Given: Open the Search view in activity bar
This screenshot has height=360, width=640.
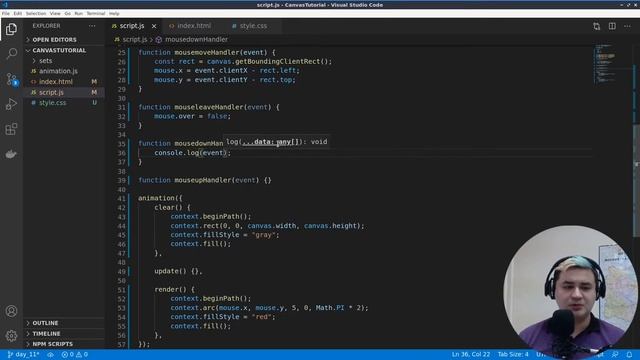Looking at the screenshot, I should tap(11, 53).
